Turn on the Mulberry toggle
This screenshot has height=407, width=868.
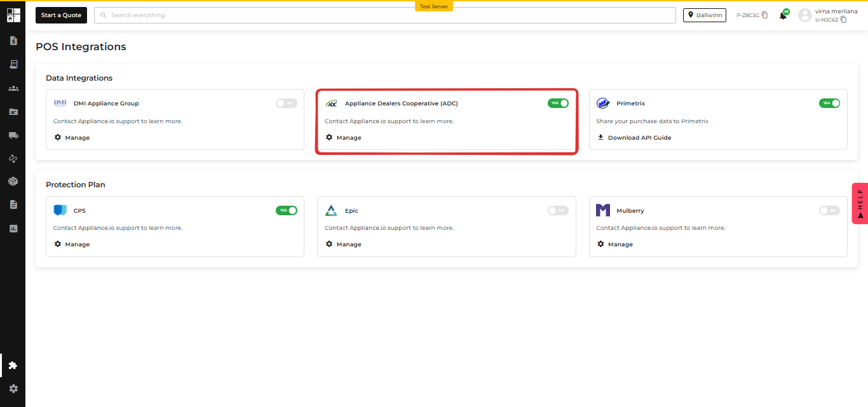click(x=829, y=210)
